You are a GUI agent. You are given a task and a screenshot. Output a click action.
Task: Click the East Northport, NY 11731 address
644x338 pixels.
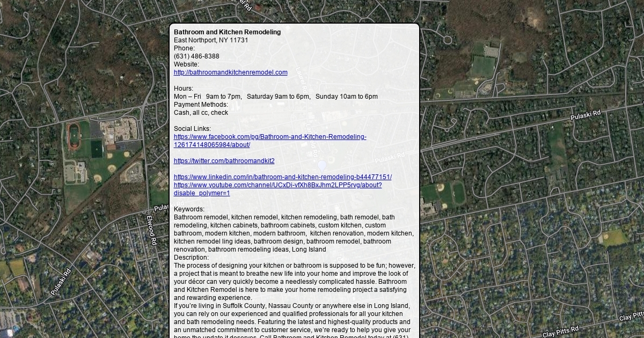[x=210, y=40]
